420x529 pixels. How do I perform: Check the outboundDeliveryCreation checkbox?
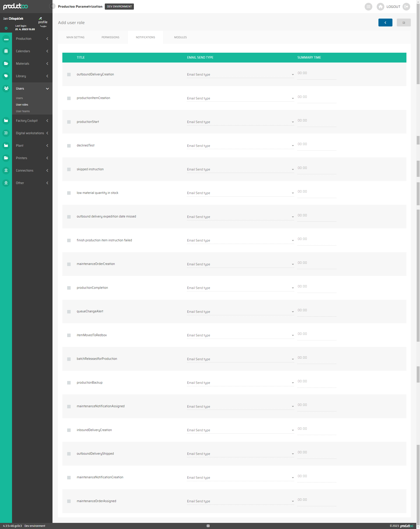[69, 75]
